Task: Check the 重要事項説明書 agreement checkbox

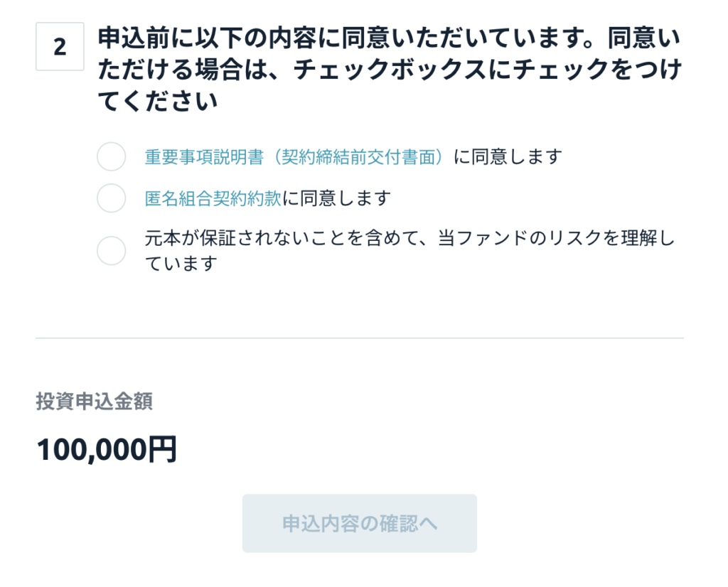Action: 111,156
